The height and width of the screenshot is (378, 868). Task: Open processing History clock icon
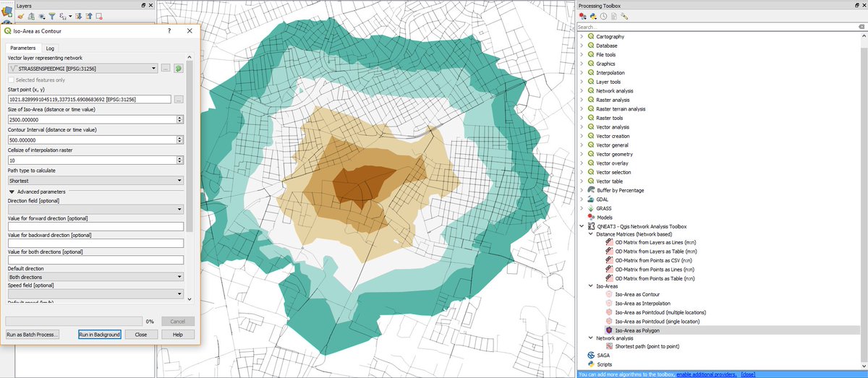pyautogui.click(x=603, y=16)
